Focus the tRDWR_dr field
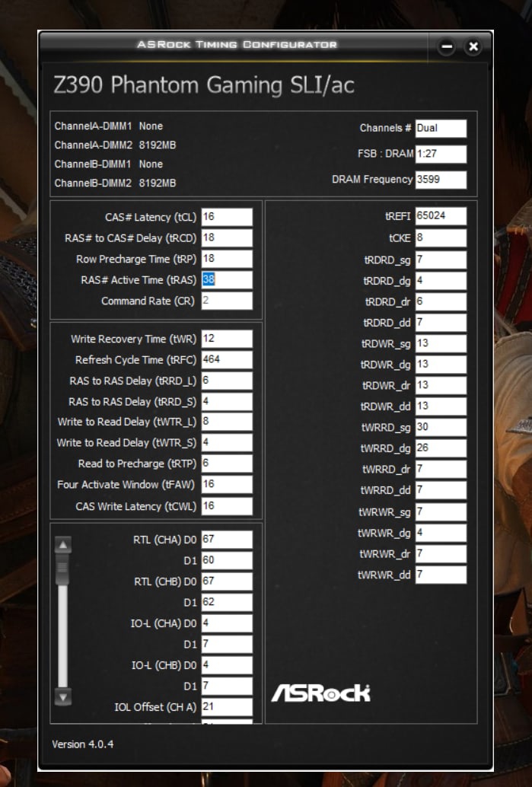This screenshot has width=532, height=787. 441,385
